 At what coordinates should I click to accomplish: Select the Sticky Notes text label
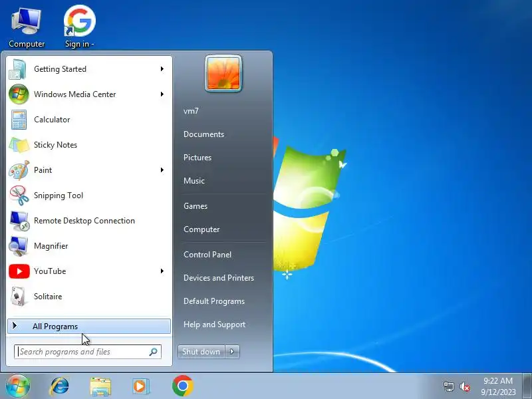(55, 145)
